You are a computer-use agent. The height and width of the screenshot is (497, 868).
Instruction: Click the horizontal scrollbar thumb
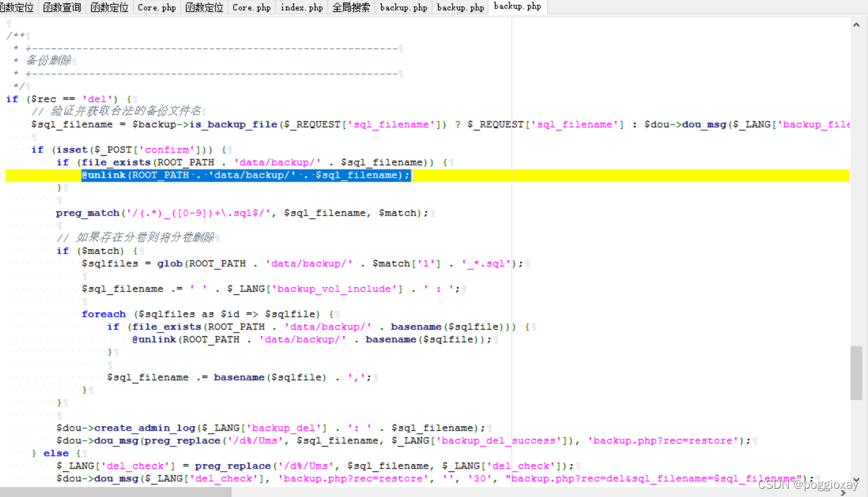[x=116, y=492]
